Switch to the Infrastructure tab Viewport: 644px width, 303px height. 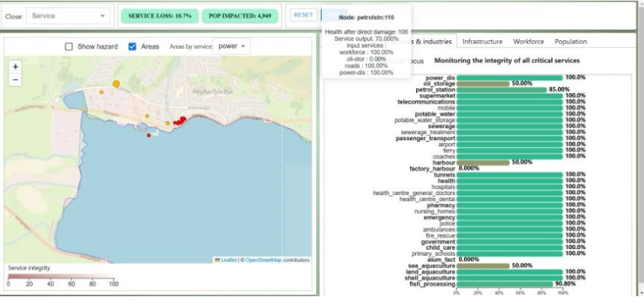point(482,41)
